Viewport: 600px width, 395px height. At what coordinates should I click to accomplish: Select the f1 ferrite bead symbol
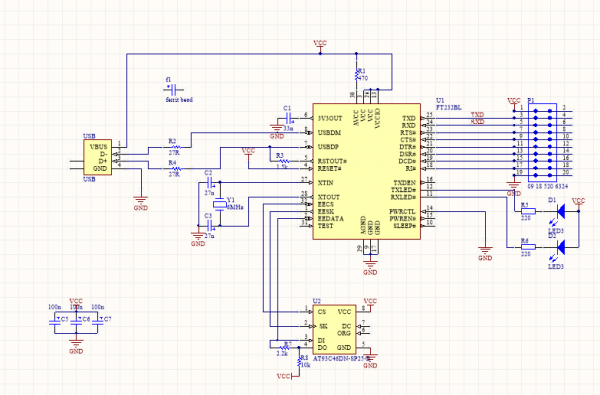(173, 90)
